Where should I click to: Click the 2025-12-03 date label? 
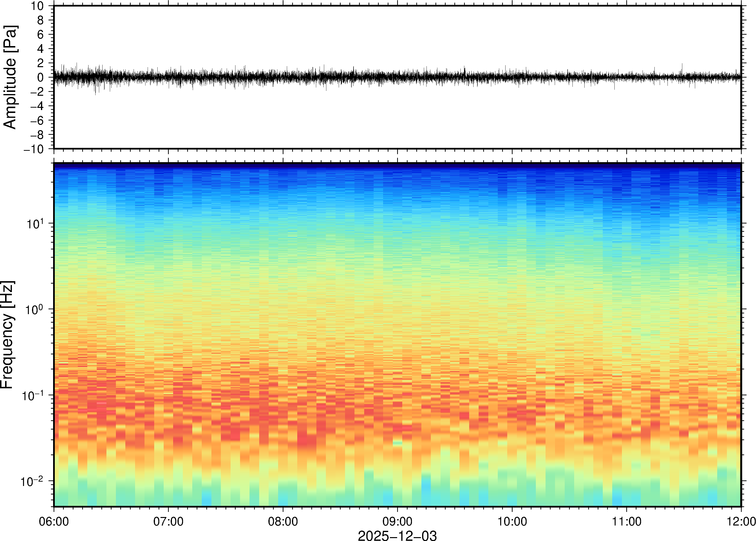(x=397, y=535)
